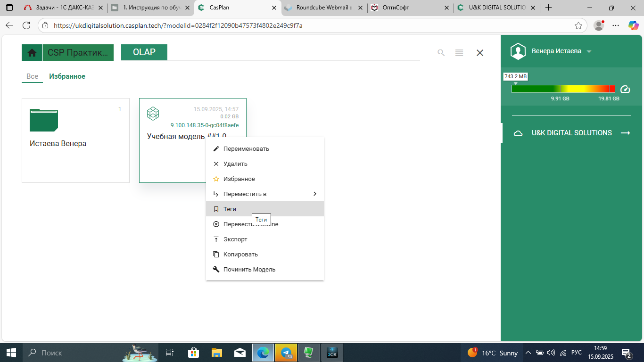Click the cube icon on Учебная модель card
Image resolution: width=644 pixels, height=362 pixels.
pos(153,114)
